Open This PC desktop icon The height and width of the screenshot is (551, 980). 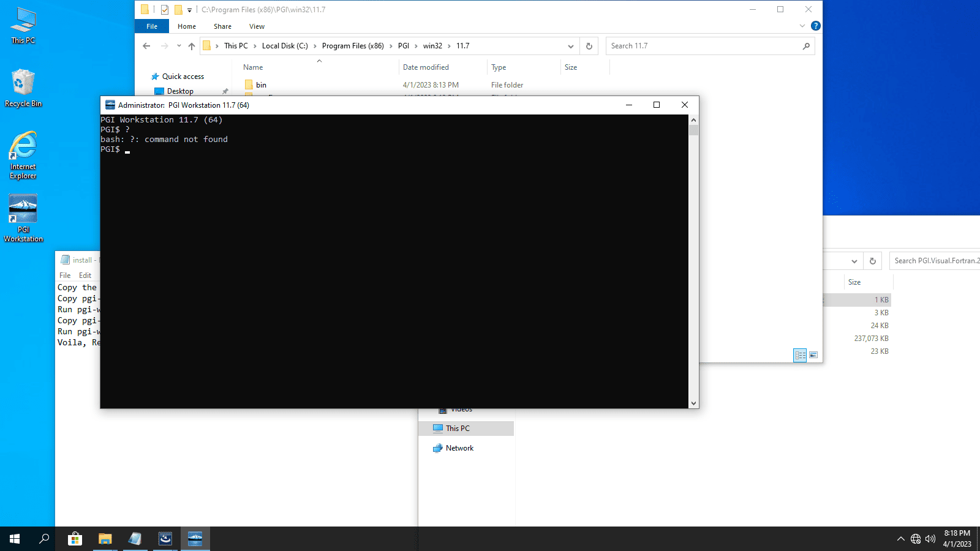pos(23,26)
